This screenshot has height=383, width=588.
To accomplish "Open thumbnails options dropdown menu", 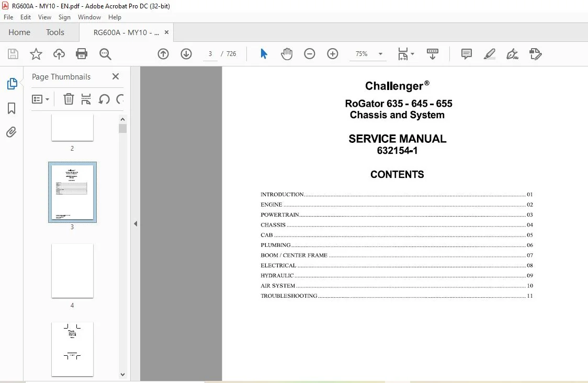I will [40, 99].
